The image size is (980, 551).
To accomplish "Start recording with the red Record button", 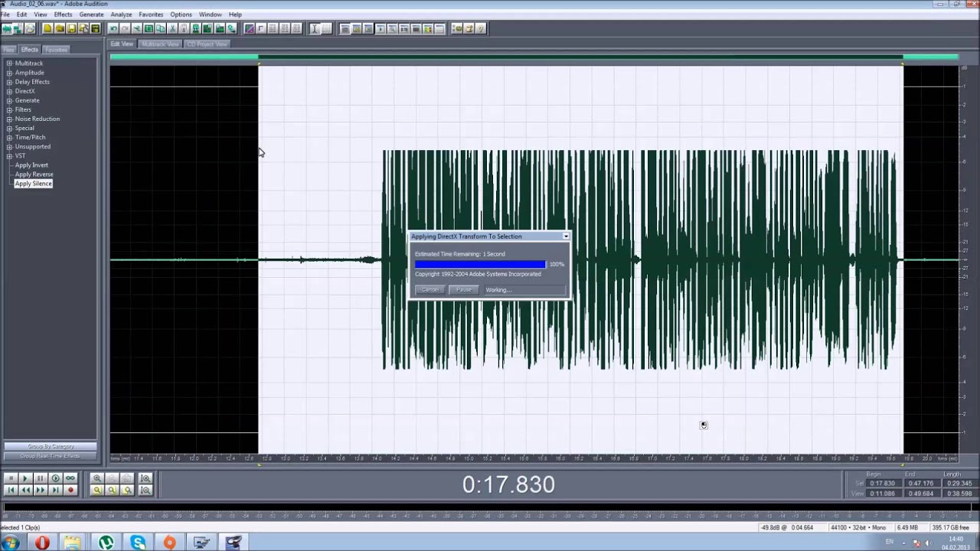I will click(70, 490).
